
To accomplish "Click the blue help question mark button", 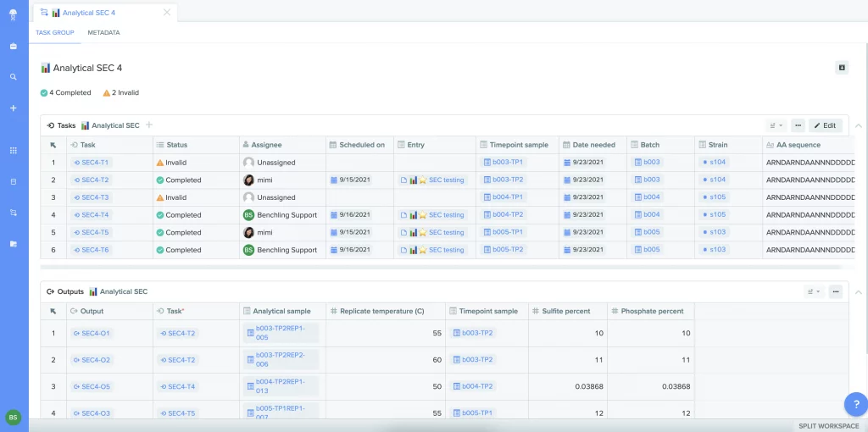I will click(x=855, y=404).
